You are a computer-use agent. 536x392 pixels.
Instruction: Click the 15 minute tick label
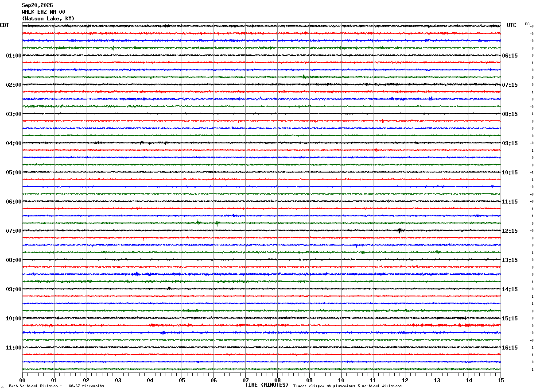[x=501, y=380]
